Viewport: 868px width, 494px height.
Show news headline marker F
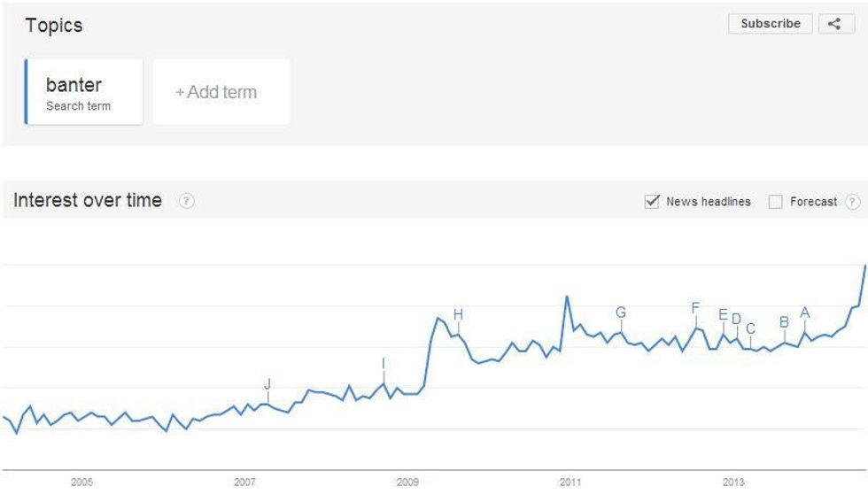[695, 308]
